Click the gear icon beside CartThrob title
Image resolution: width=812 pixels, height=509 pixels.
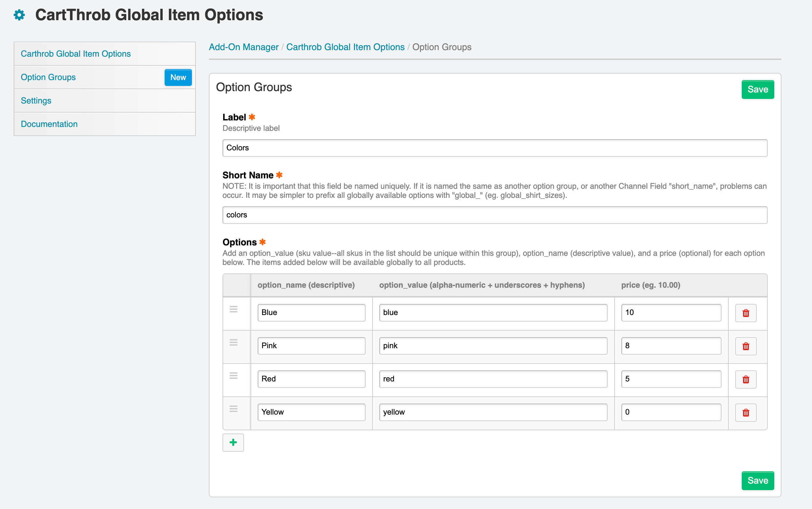(19, 15)
